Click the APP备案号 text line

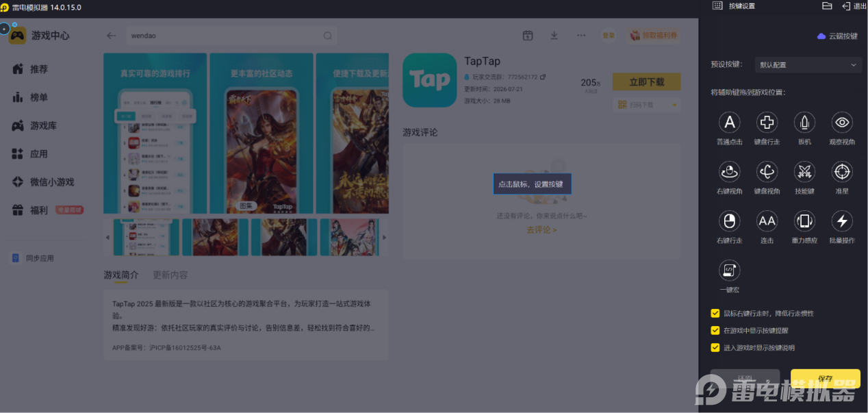pyautogui.click(x=166, y=348)
